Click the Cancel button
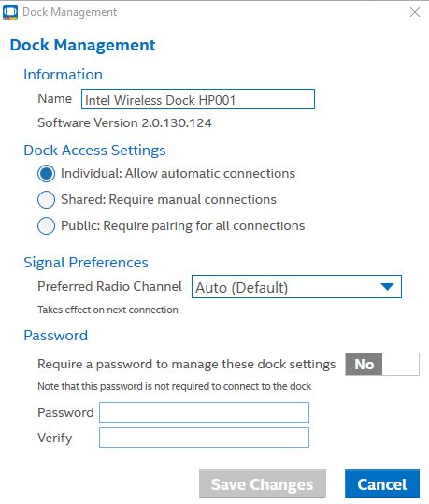 [382, 484]
